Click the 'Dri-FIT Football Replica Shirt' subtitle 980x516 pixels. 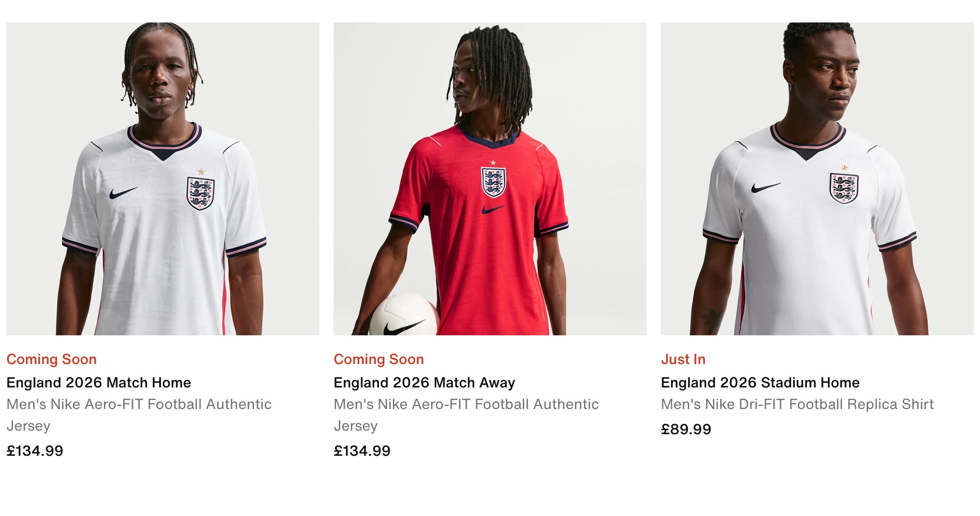797,405
